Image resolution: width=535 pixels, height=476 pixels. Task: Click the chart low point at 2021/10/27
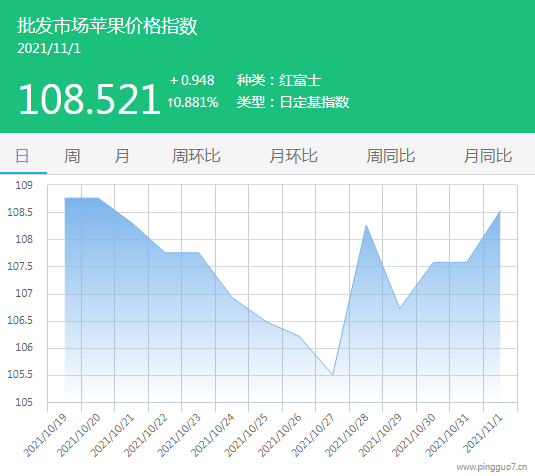coord(333,375)
